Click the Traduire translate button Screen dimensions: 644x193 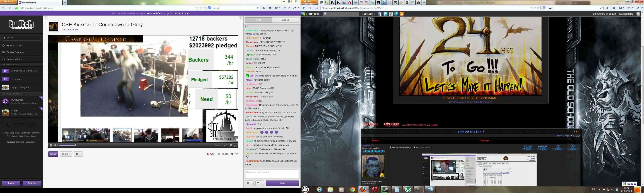pos(630,184)
